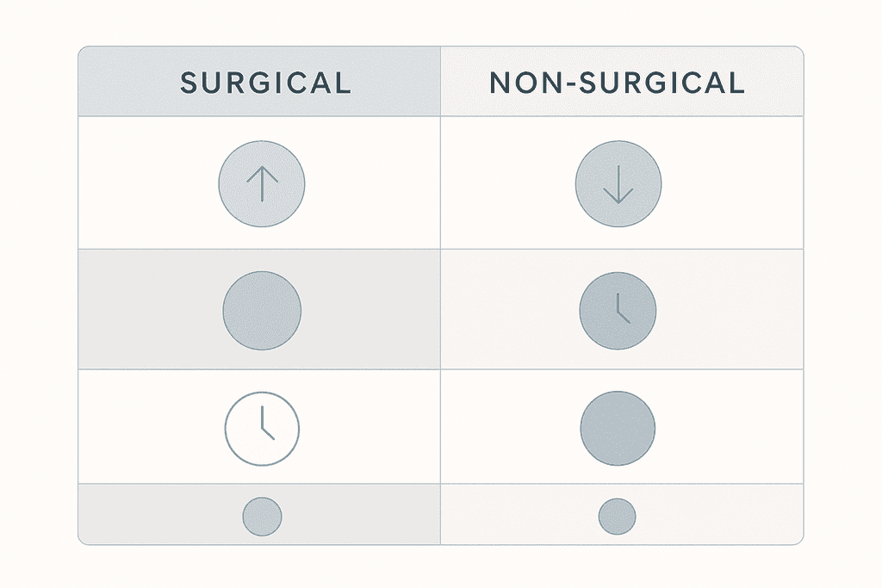Select the NON-SURGICAL column header
The height and width of the screenshot is (588, 882).
point(617,83)
